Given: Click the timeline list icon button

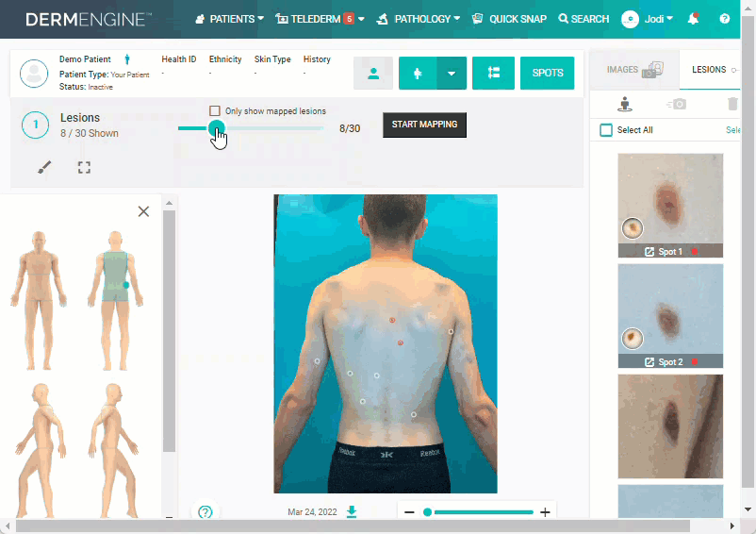Looking at the screenshot, I should (493, 74).
